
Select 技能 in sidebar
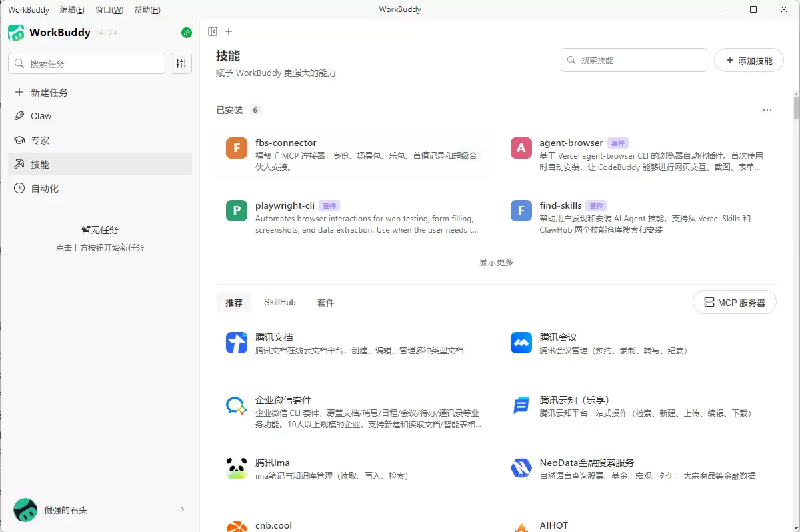click(100, 164)
